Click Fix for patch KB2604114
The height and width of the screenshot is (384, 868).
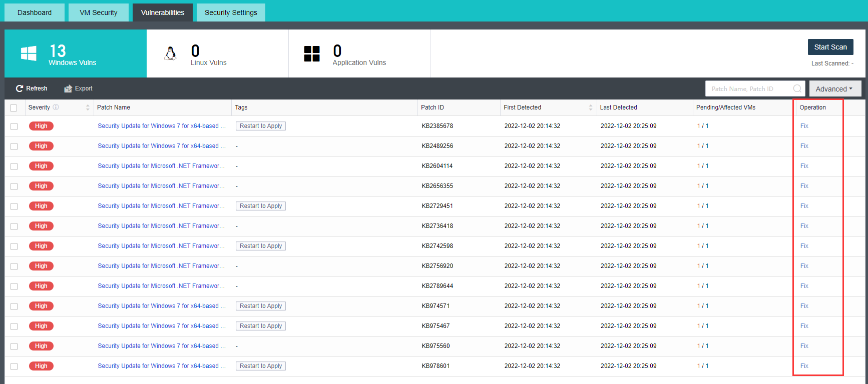pyautogui.click(x=804, y=166)
